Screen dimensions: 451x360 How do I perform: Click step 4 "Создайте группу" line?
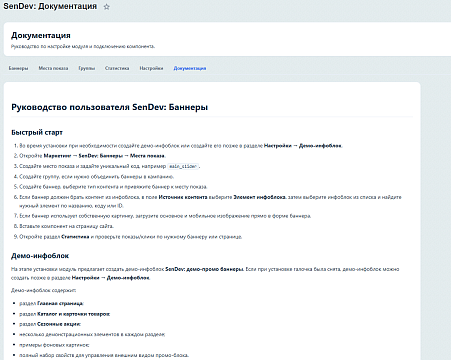click(96, 177)
